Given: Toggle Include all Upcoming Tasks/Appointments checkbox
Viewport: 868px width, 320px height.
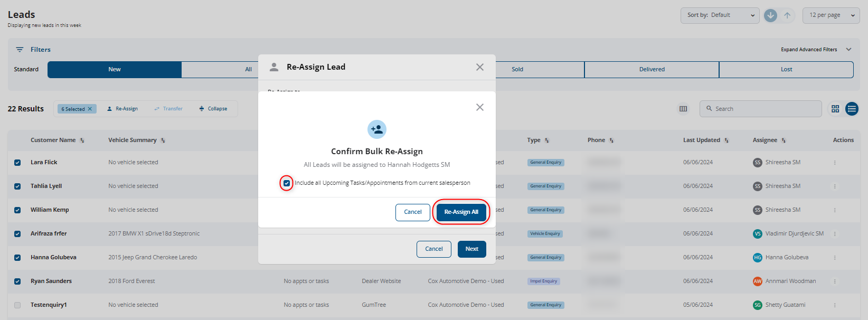Looking at the screenshot, I should [x=287, y=183].
